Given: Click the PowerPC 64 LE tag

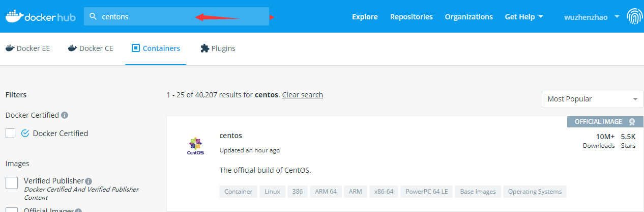Looking at the screenshot, I should 427,192.
